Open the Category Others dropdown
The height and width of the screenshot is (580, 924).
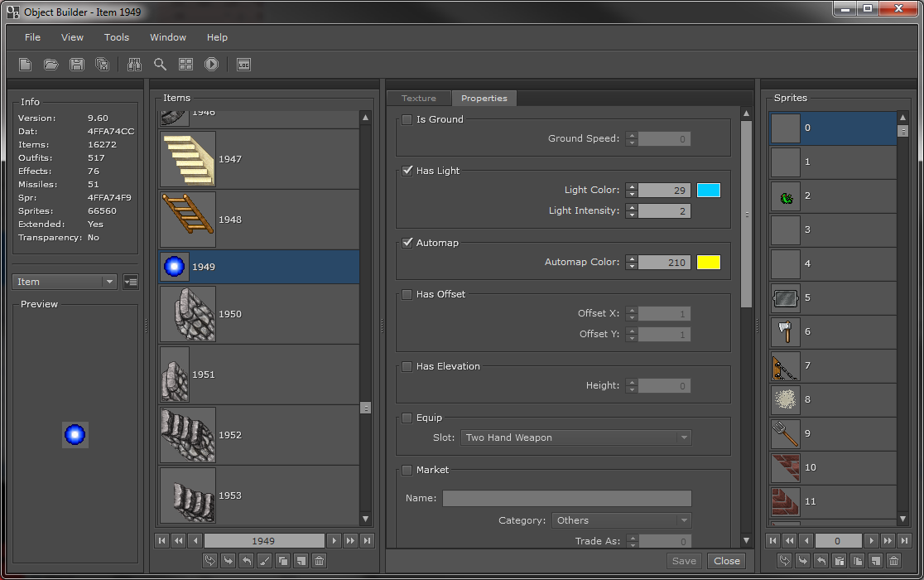click(622, 520)
